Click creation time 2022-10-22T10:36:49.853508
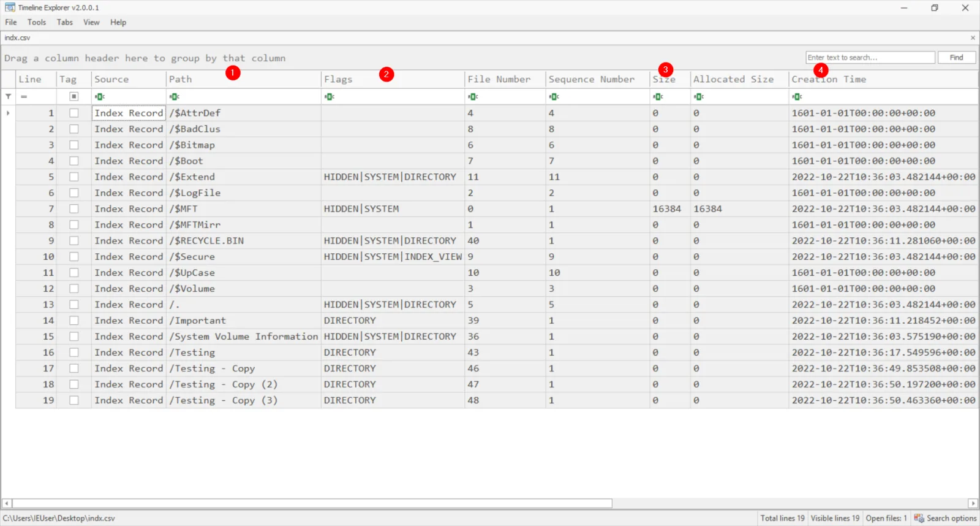The image size is (980, 526). pyautogui.click(x=883, y=368)
